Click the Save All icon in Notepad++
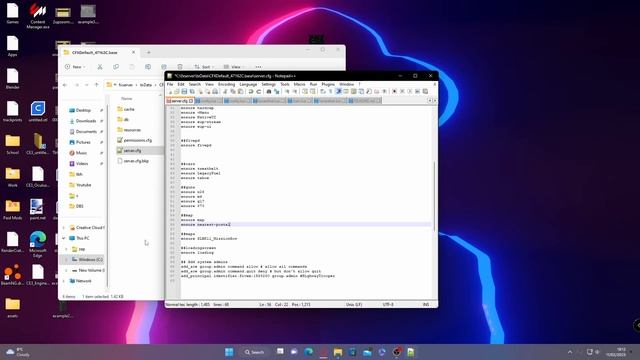The width and height of the screenshot is (640, 360). [x=192, y=91]
